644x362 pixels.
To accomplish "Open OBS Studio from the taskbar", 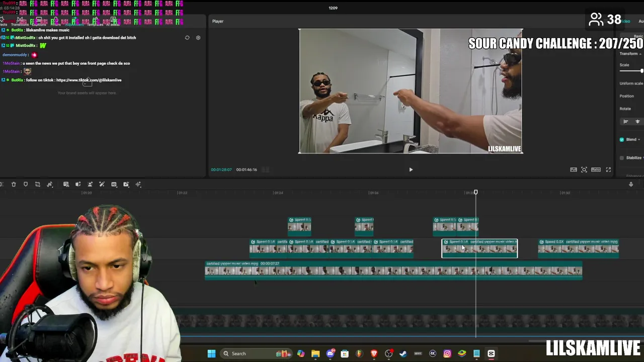I will coord(389,354).
